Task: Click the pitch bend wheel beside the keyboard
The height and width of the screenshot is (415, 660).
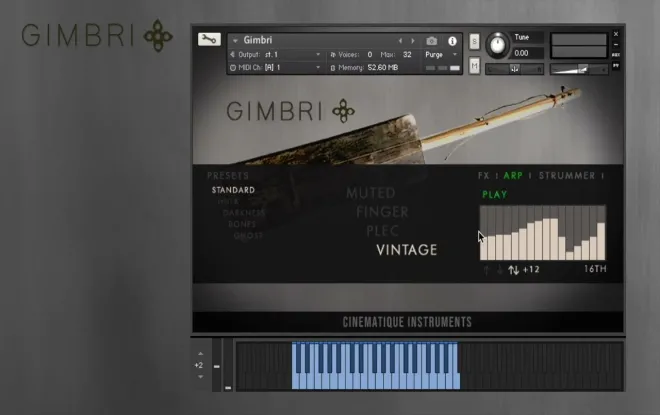Action: [x=216, y=365]
